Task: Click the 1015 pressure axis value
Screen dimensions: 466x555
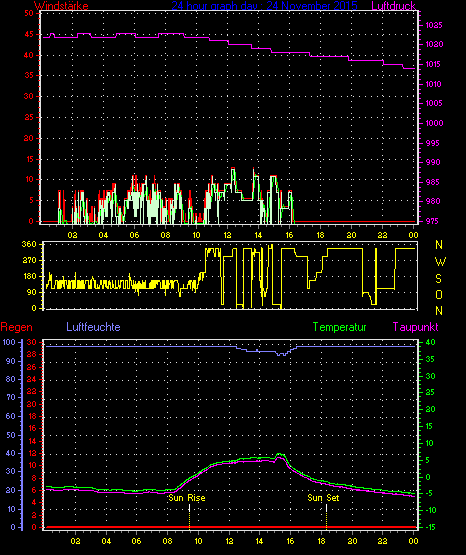Action: (x=433, y=64)
